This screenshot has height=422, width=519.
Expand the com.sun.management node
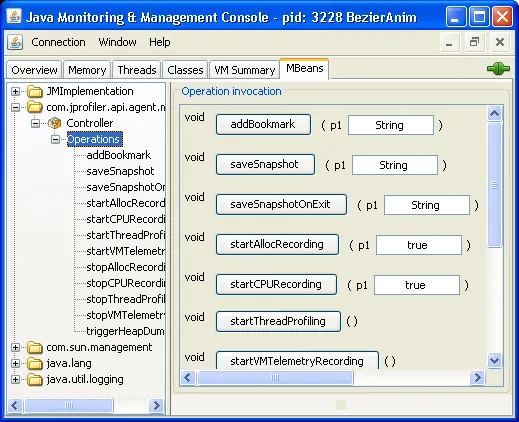click(x=15, y=347)
